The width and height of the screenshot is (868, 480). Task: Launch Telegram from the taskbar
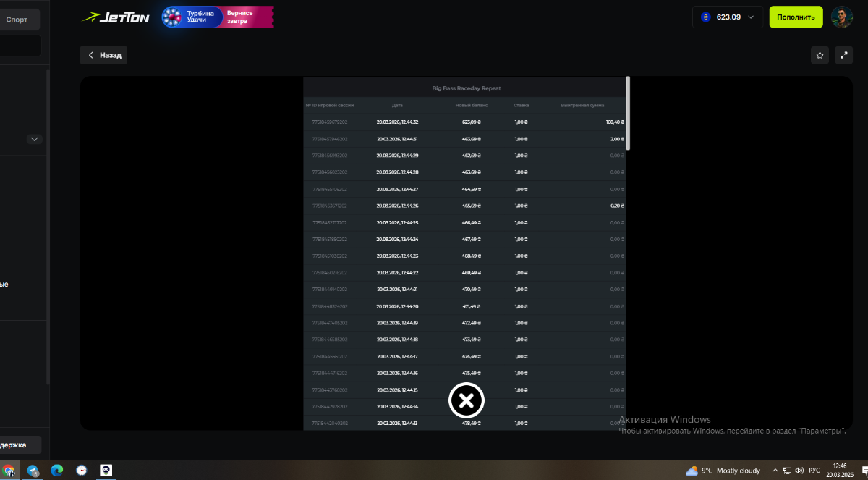point(33,470)
